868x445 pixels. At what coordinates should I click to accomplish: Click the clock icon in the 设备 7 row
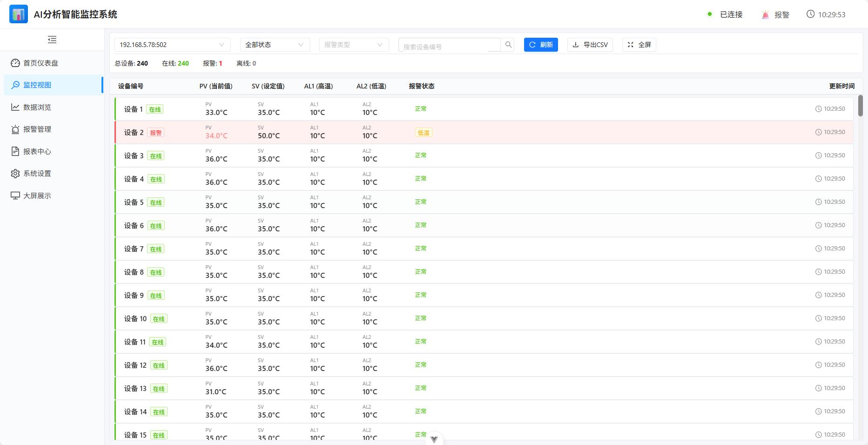(818, 249)
